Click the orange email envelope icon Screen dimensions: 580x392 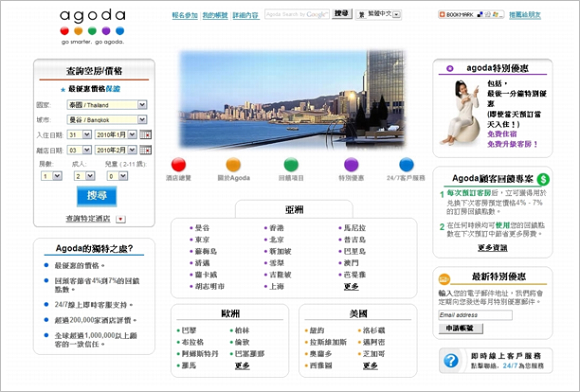[444, 278]
